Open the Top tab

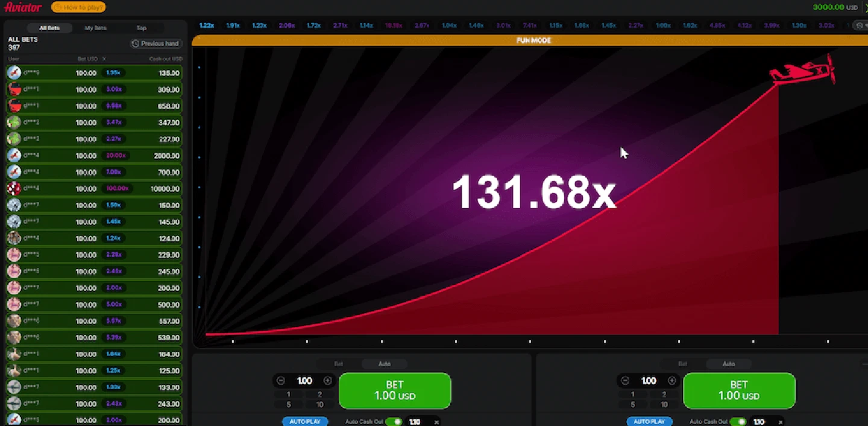coord(141,28)
